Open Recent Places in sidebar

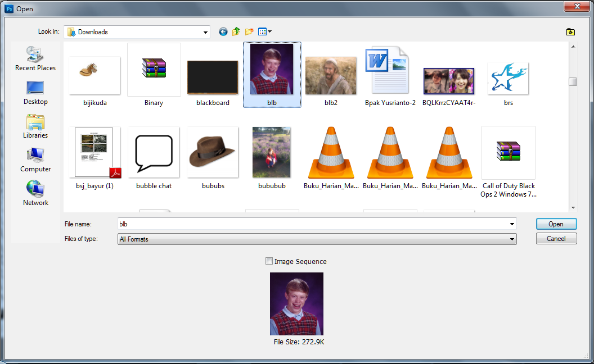coord(35,58)
